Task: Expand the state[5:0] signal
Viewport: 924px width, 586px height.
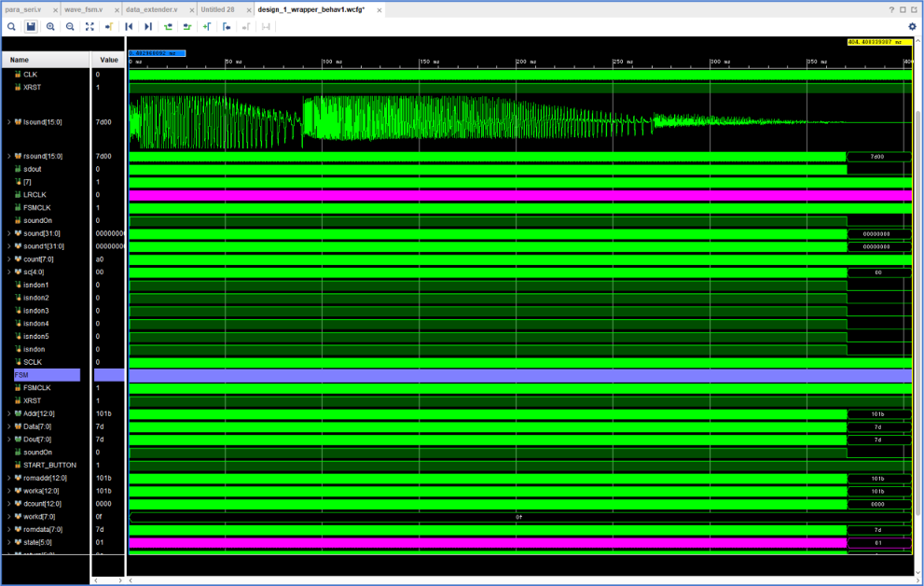Action: coord(9,542)
